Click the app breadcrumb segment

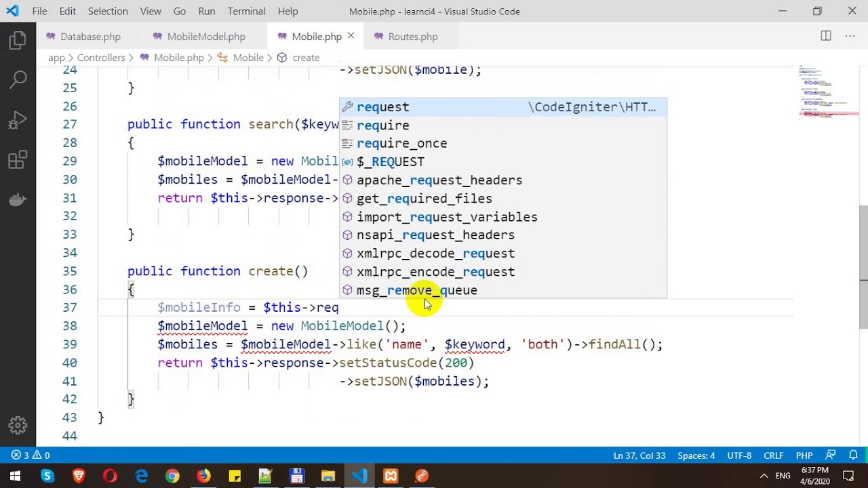click(x=56, y=58)
